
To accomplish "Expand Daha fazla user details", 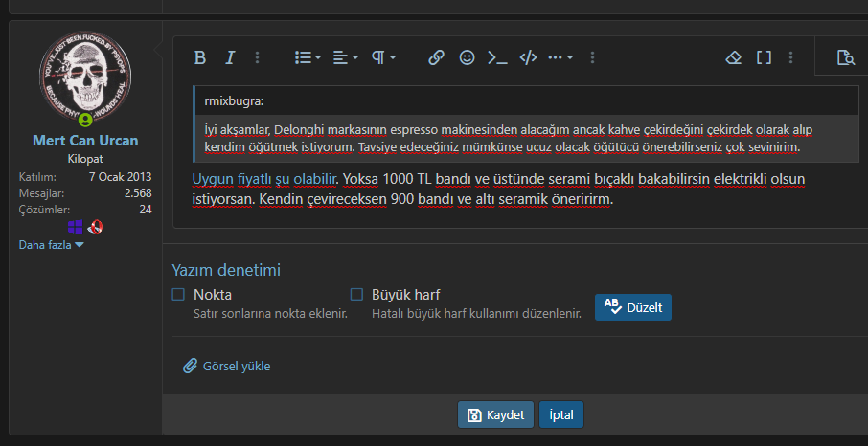I will [x=51, y=245].
